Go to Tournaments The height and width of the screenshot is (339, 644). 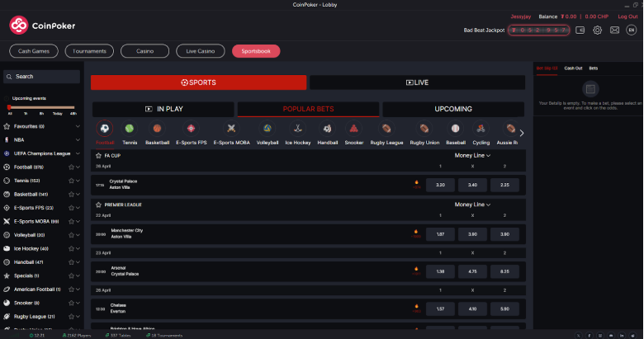click(89, 51)
